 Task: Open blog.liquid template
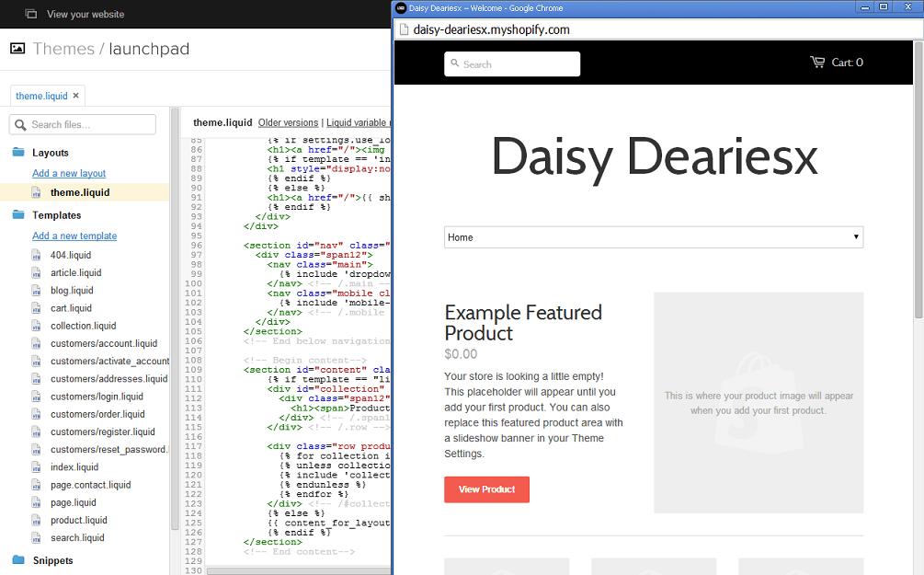coord(72,291)
